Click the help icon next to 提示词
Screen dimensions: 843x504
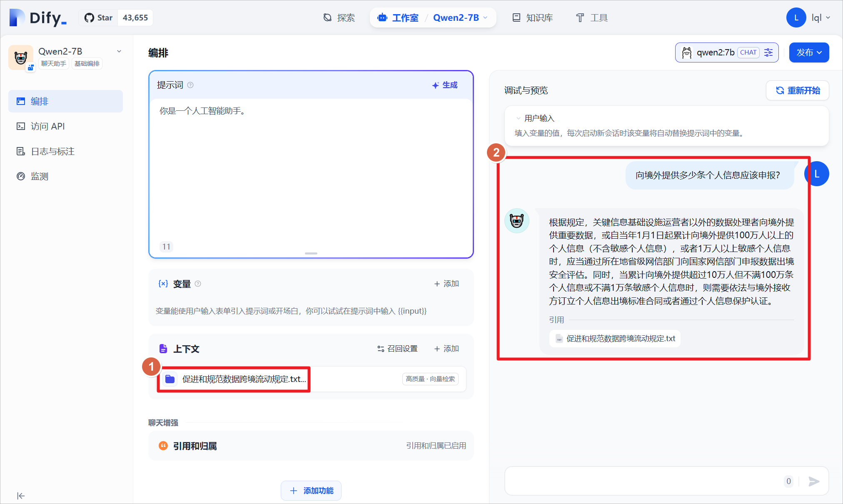point(190,85)
